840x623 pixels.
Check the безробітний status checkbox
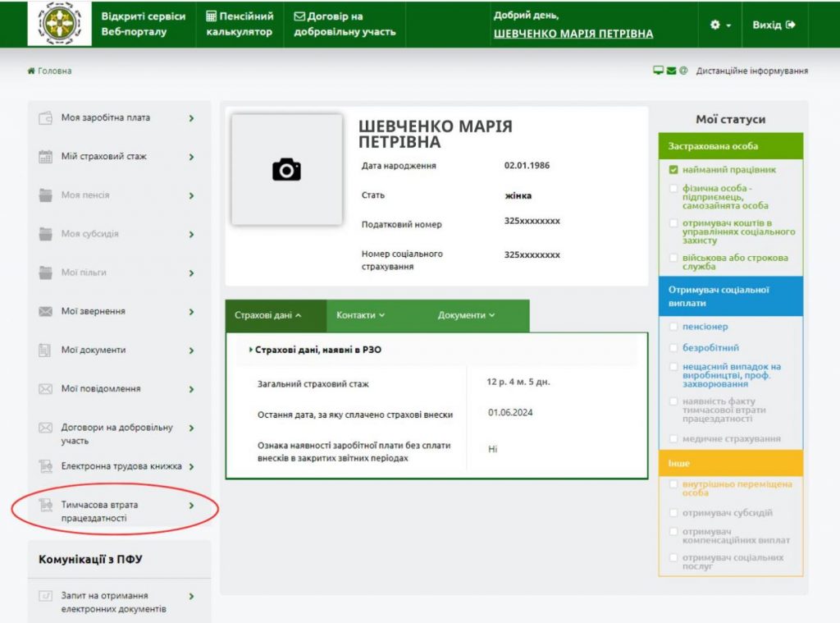pos(673,348)
